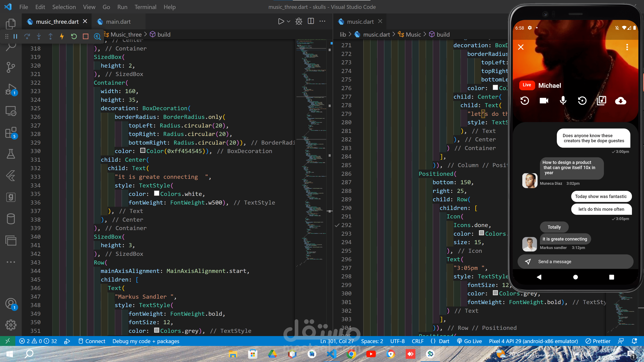Click the Split Editor Right icon
644x362 pixels.
[311, 21]
